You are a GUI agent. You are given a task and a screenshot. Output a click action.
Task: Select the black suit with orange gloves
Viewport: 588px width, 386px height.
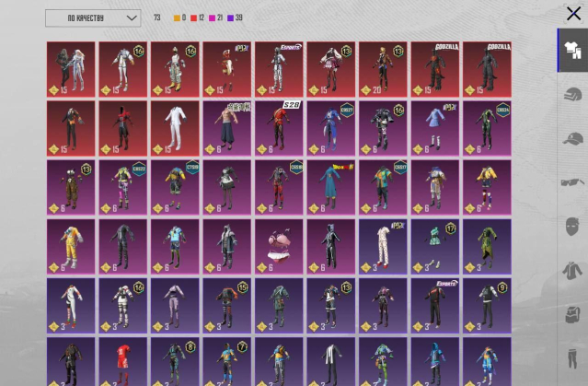tap(71, 128)
